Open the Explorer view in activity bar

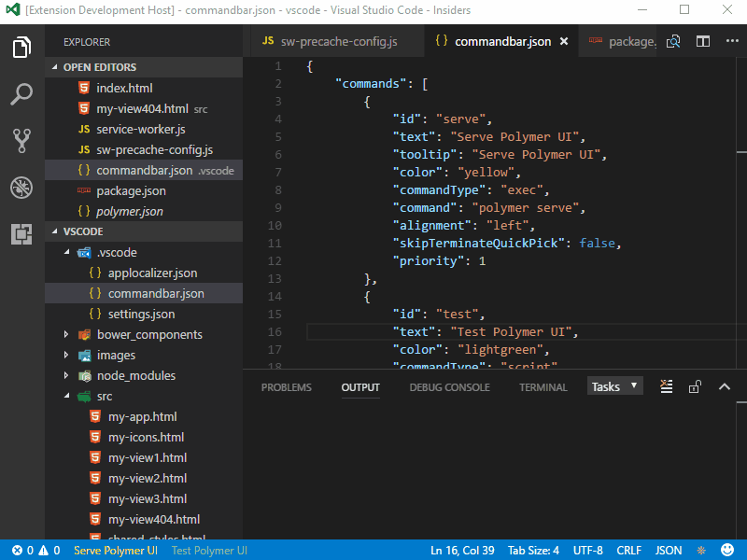click(x=21, y=47)
